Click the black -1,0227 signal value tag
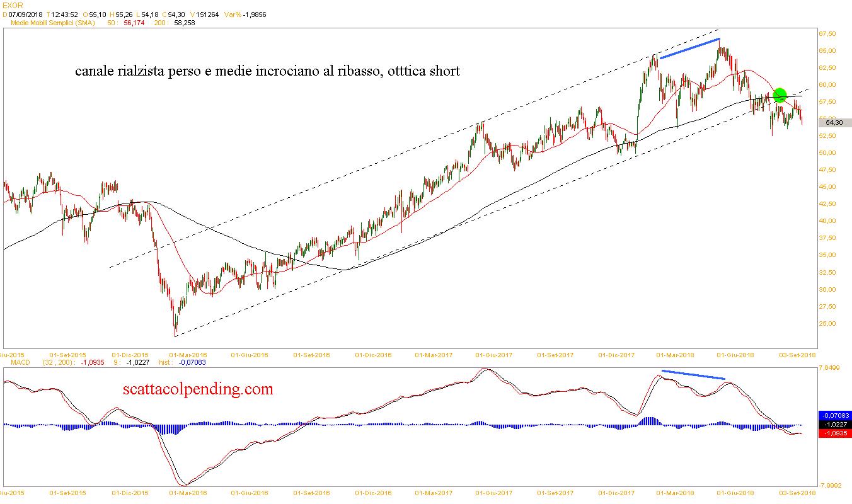852x504 pixels. (x=835, y=425)
